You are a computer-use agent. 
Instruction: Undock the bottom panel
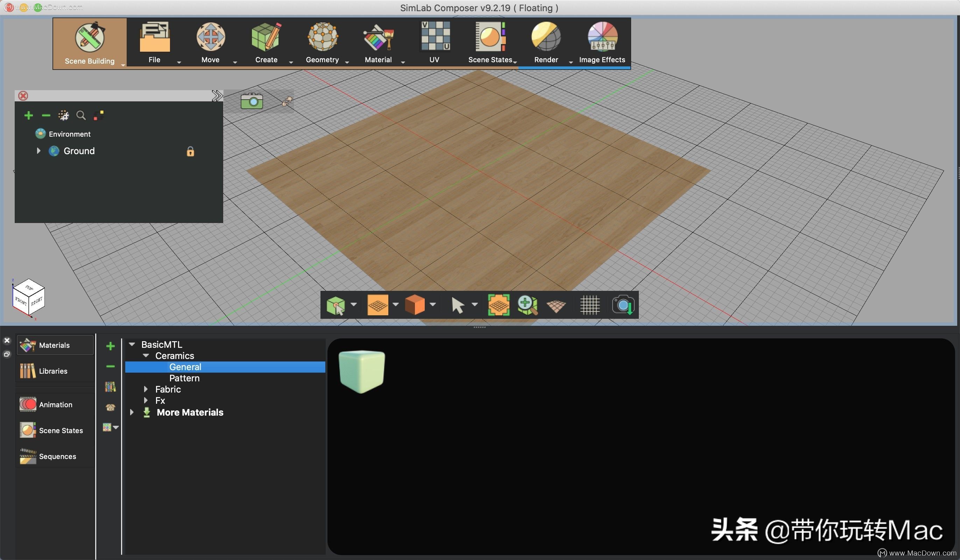pyautogui.click(x=7, y=354)
